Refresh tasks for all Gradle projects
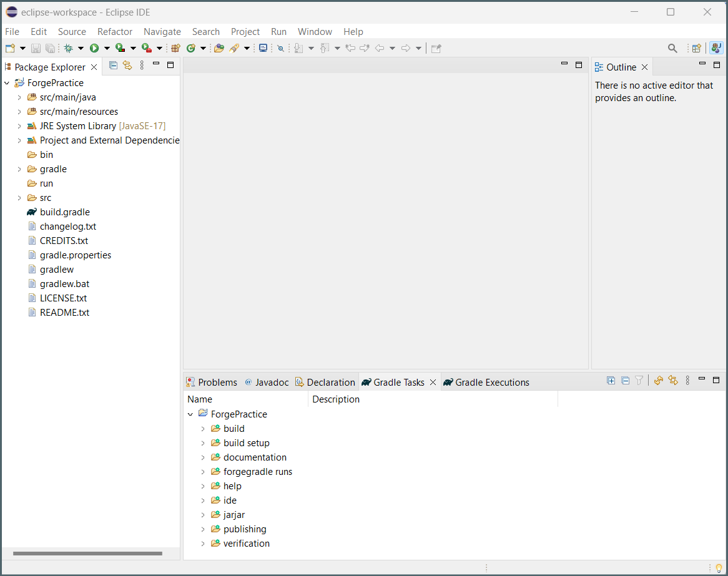Image resolution: width=728 pixels, height=576 pixels. pos(658,381)
